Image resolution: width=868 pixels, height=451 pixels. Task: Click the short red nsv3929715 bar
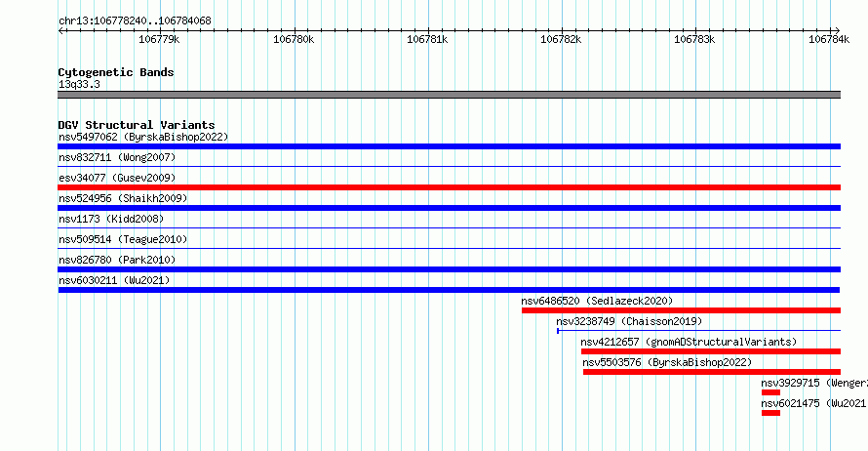point(770,392)
